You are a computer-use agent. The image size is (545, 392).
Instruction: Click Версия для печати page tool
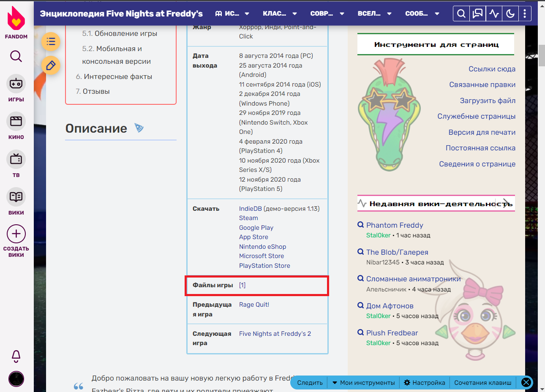click(482, 132)
